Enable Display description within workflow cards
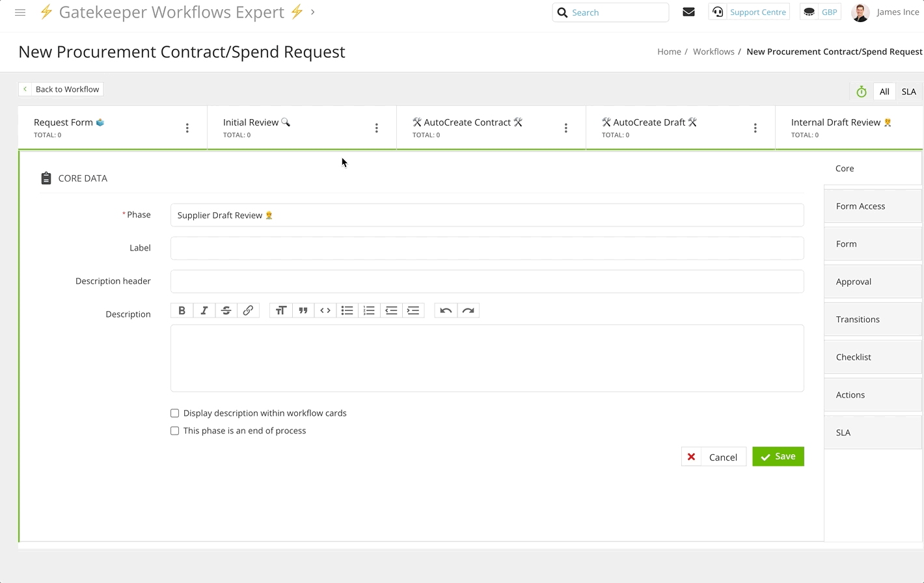The image size is (924, 583). point(174,413)
